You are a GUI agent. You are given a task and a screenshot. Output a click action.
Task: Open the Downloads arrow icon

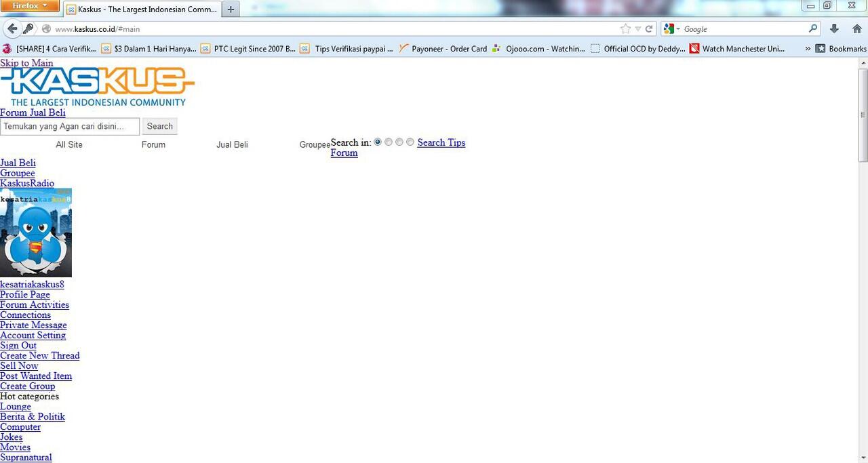[834, 28]
